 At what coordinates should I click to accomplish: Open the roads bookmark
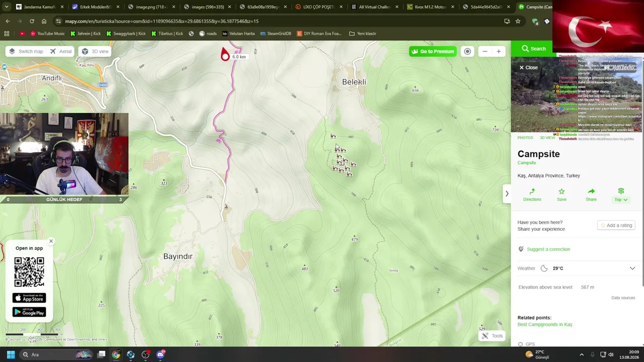[208, 34]
